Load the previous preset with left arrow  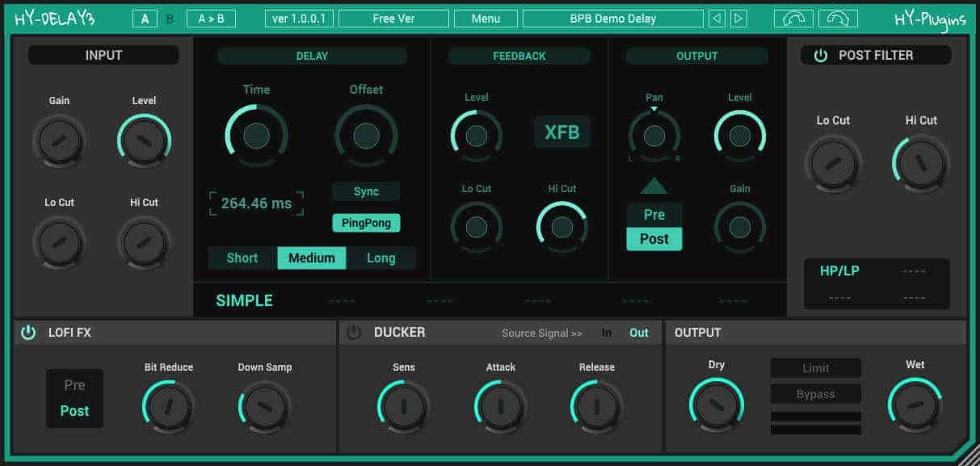click(x=717, y=19)
